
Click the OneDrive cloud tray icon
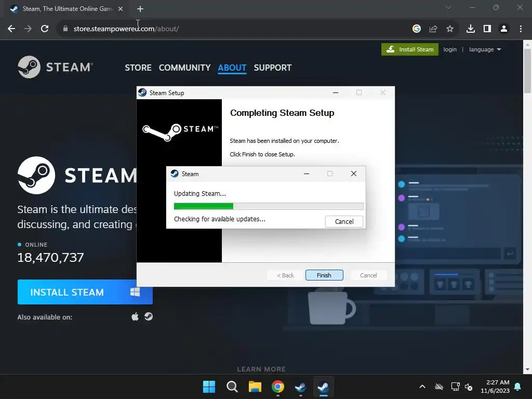(x=439, y=387)
